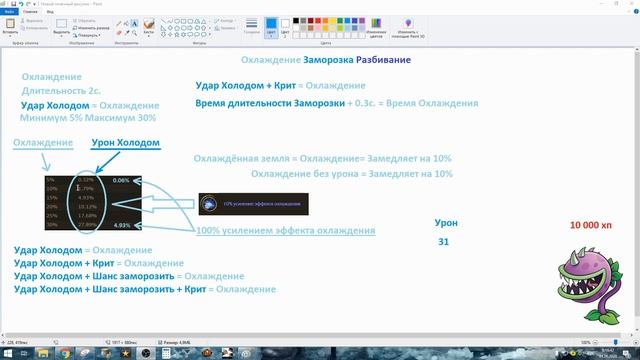
Task: Click Изменение цветов (Edit colors) button
Action: point(376,28)
